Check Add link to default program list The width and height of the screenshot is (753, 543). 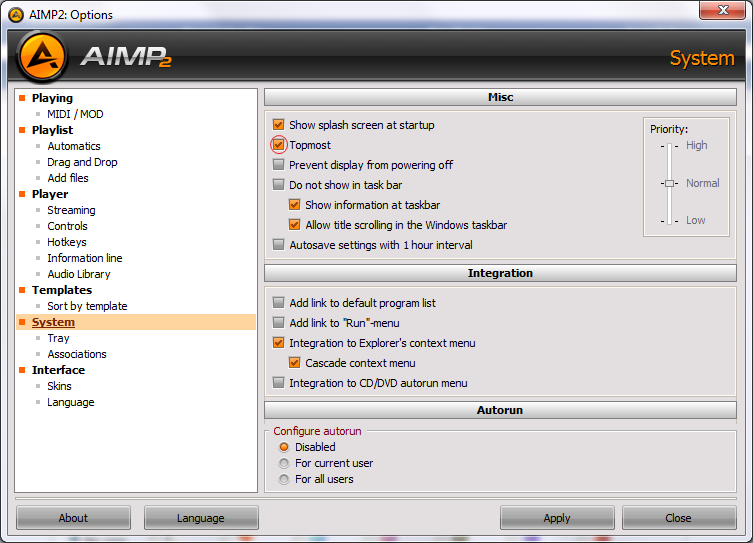tap(279, 302)
